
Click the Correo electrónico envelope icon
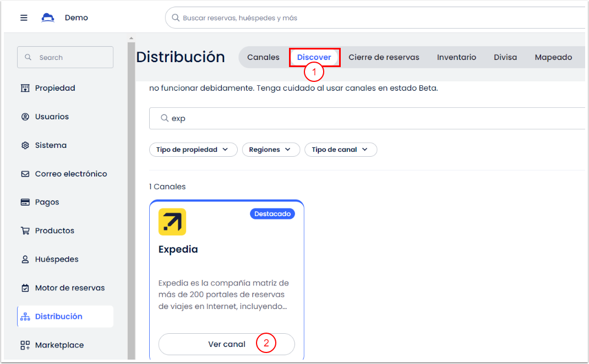tap(25, 174)
